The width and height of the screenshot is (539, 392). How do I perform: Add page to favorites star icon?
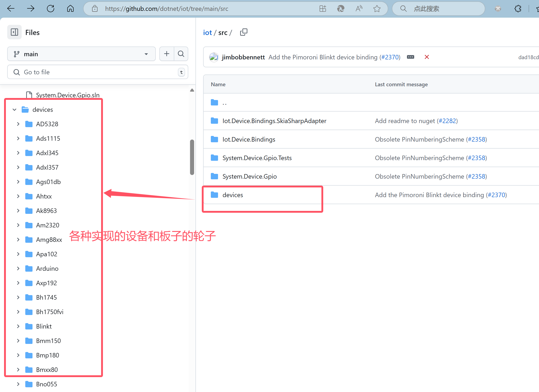377,9
